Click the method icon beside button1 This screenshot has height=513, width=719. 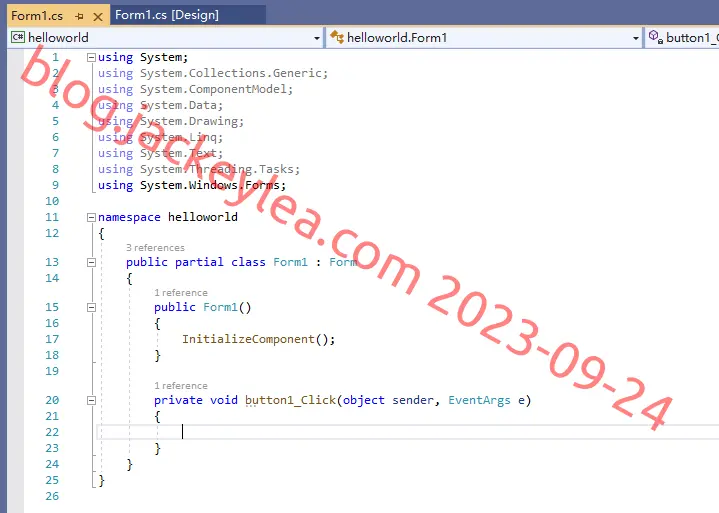click(656, 37)
